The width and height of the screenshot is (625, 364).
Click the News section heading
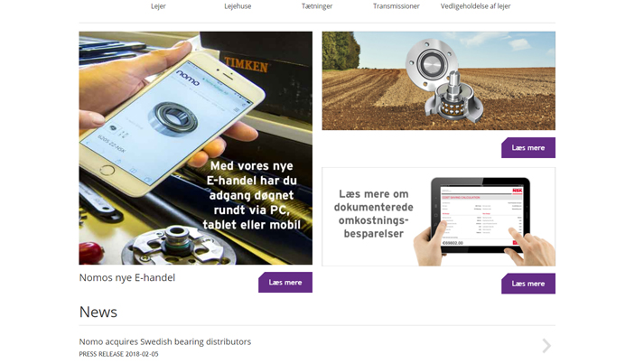click(98, 312)
